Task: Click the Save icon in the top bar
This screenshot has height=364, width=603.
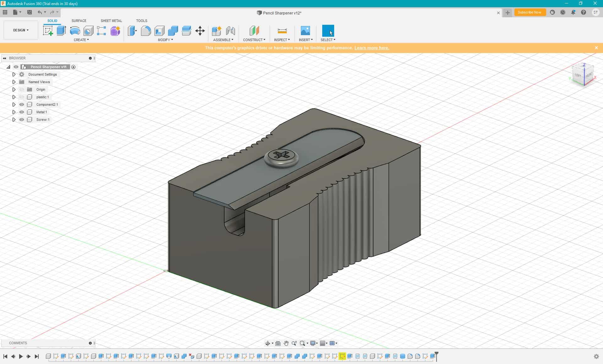Action: (x=30, y=12)
